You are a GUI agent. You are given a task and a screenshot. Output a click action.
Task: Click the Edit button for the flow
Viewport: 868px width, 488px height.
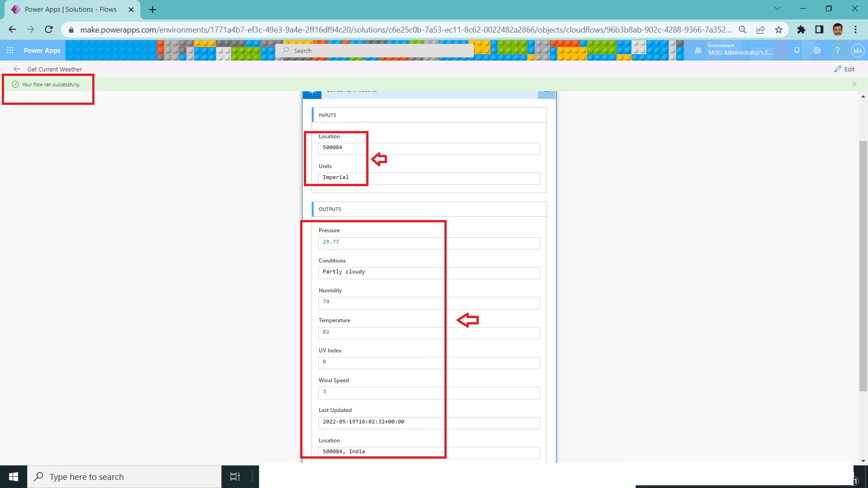tap(845, 69)
